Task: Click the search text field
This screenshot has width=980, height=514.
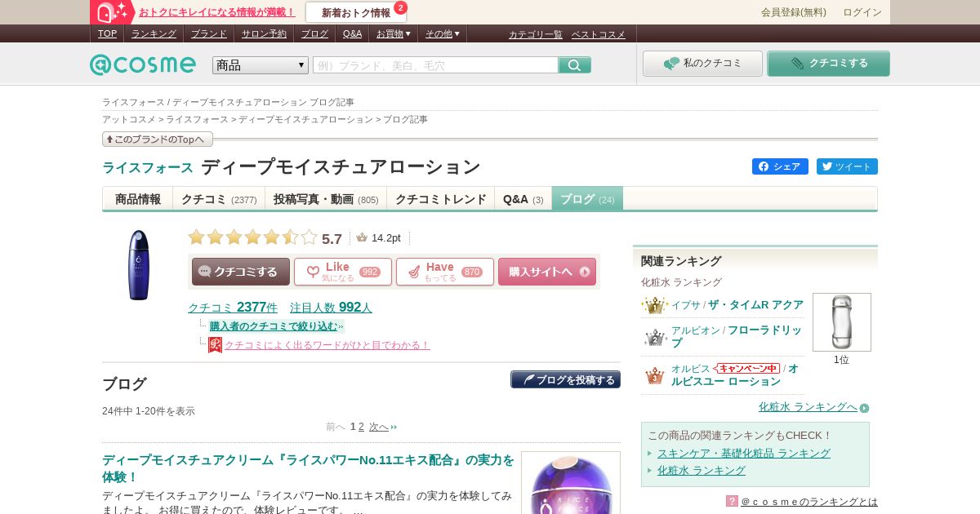Action: click(435, 65)
